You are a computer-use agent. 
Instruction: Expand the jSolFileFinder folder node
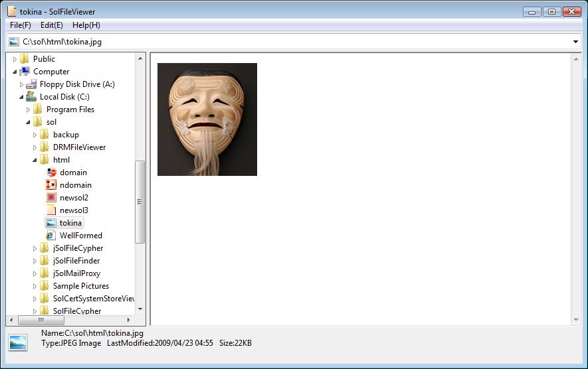(x=35, y=261)
